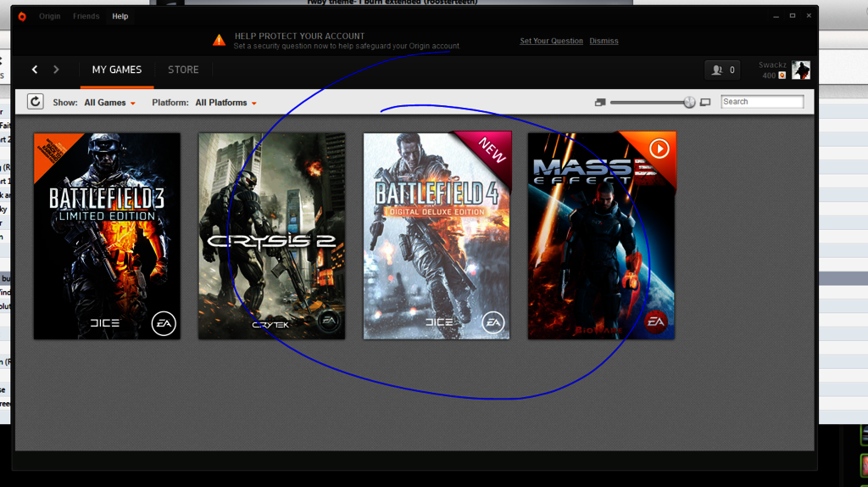Click the orange corner badge on Battlefield 3
This screenshot has height=487, width=868.
coord(52,151)
